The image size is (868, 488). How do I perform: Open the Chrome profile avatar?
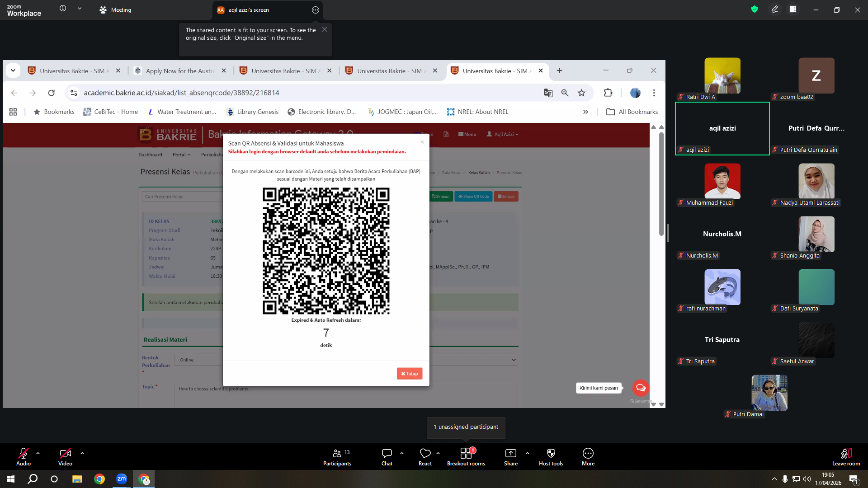(635, 93)
